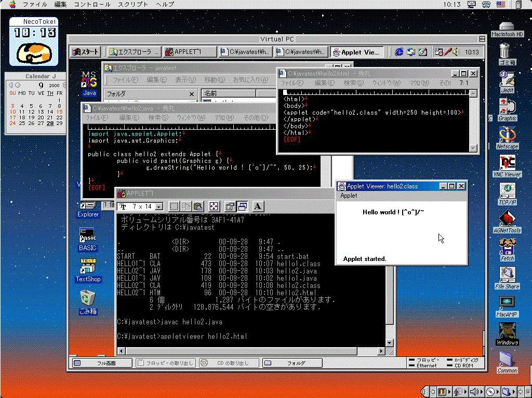Click CDの取り出し eject CD button
Viewport: 532px width, 398px height.
click(229, 363)
